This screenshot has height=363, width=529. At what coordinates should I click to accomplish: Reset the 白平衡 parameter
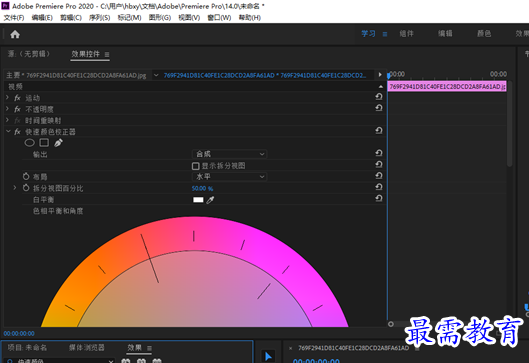click(x=379, y=198)
